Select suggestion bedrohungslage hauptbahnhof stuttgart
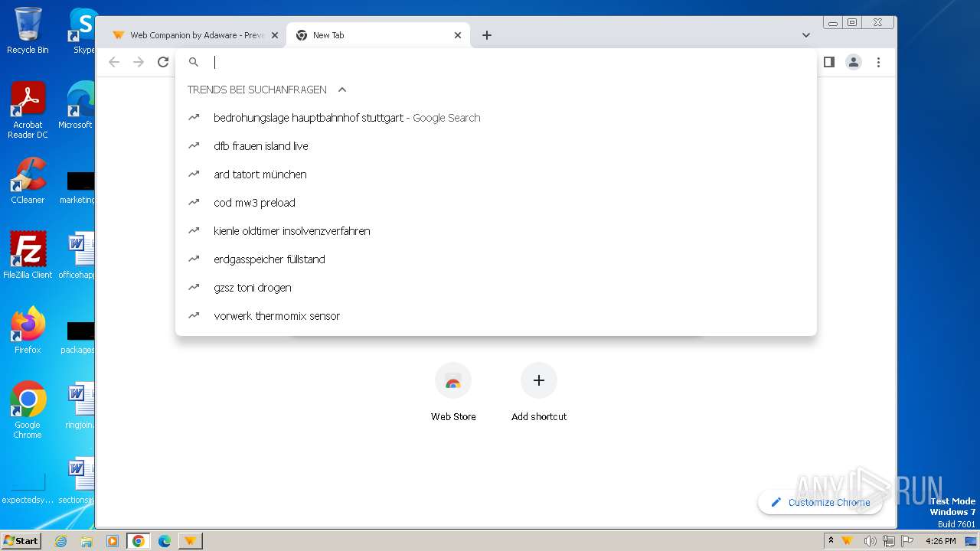The height and width of the screenshot is (551, 980). coord(496,118)
